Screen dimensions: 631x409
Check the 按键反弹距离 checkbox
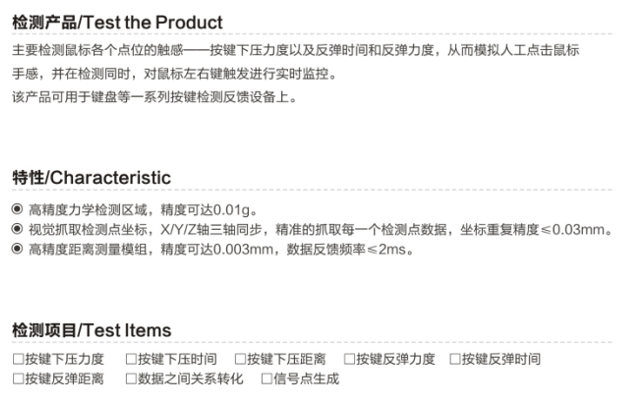[x=18, y=379]
